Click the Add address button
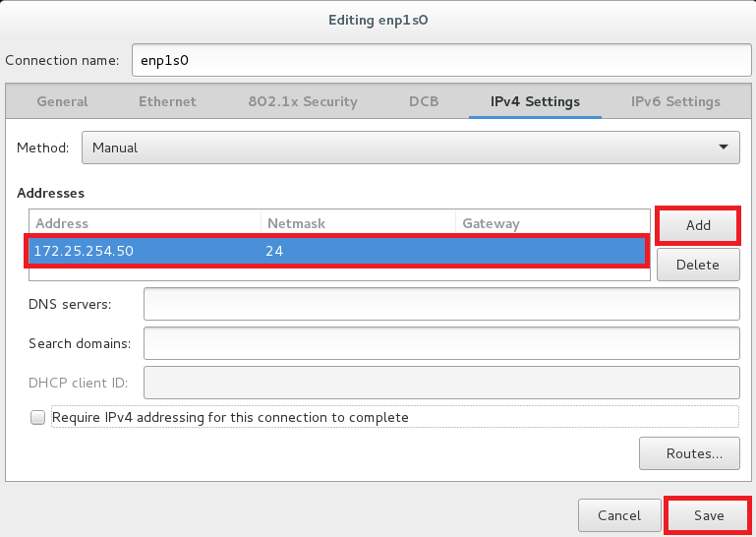 (x=698, y=225)
